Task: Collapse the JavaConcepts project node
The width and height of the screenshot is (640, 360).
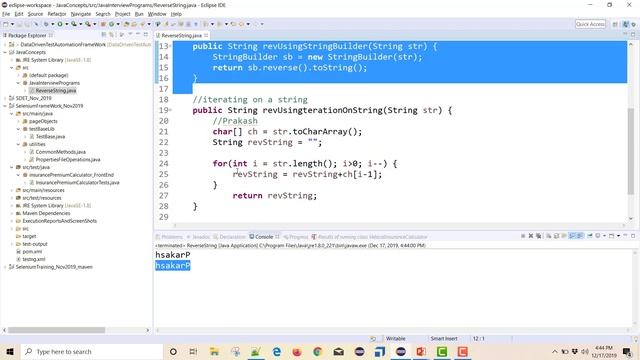Action: click(5, 52)
